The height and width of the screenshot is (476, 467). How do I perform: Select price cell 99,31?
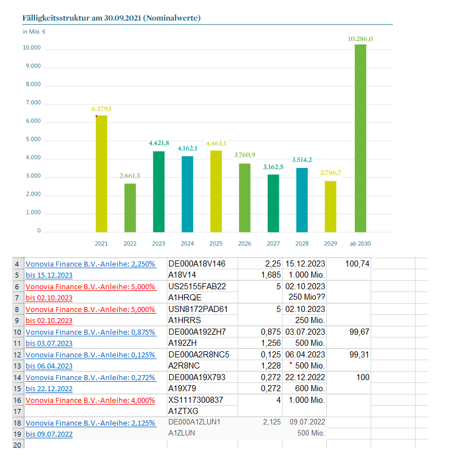coord(348,355)
